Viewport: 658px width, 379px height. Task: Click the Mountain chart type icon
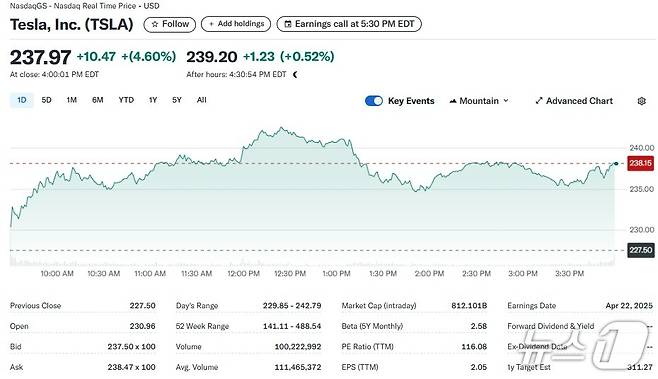pos(453,101)
